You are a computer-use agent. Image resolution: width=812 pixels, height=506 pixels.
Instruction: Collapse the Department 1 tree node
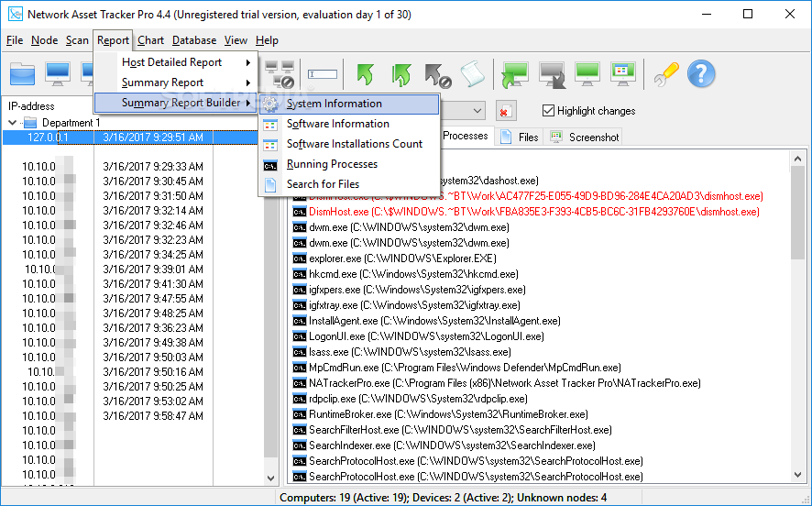13,123
